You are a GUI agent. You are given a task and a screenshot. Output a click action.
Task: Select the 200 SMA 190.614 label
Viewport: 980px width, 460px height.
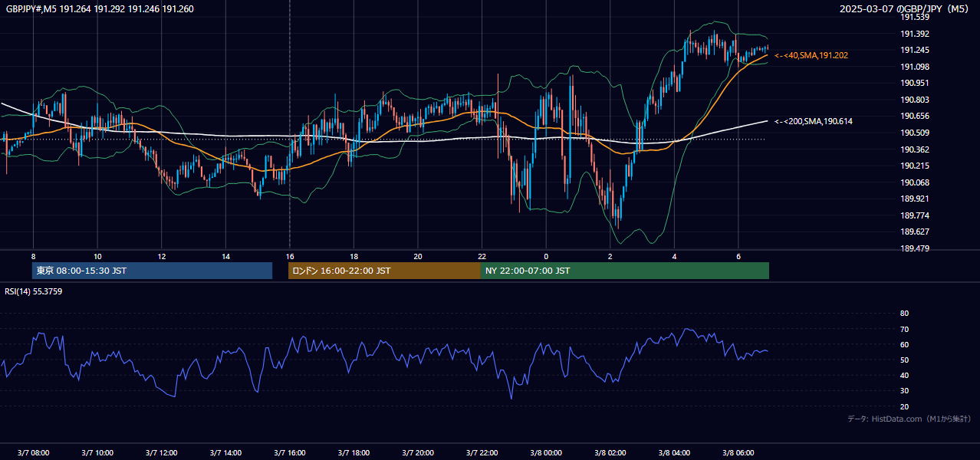click(x=814, y=121)
